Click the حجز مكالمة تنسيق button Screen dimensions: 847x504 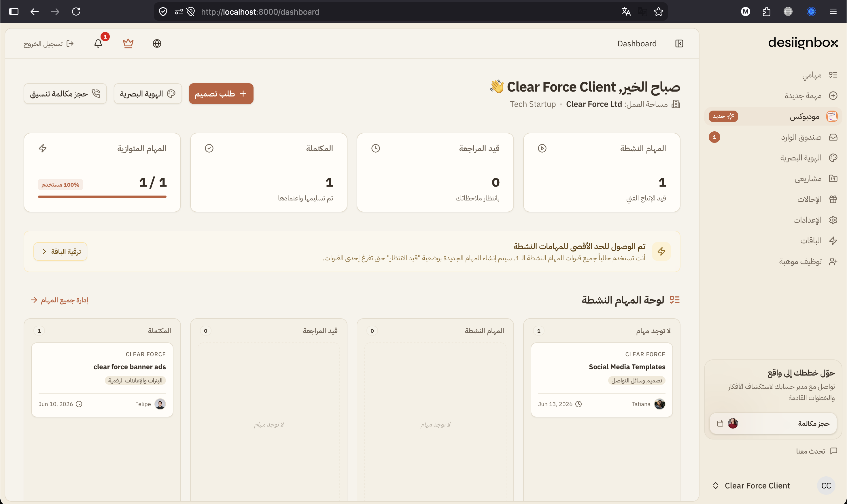coord(65,94)
